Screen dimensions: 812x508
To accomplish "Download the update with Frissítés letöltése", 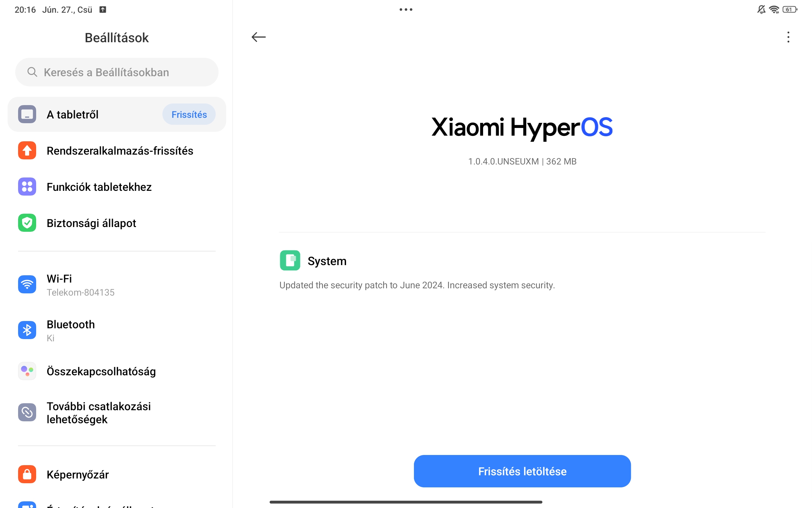I will tap(522, 471).
